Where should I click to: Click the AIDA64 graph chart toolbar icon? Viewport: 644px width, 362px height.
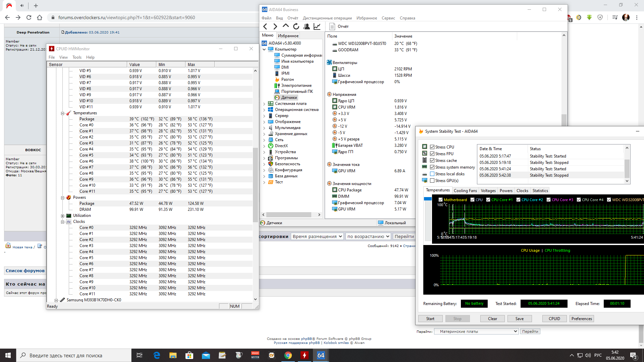click(x=317, y=26)
